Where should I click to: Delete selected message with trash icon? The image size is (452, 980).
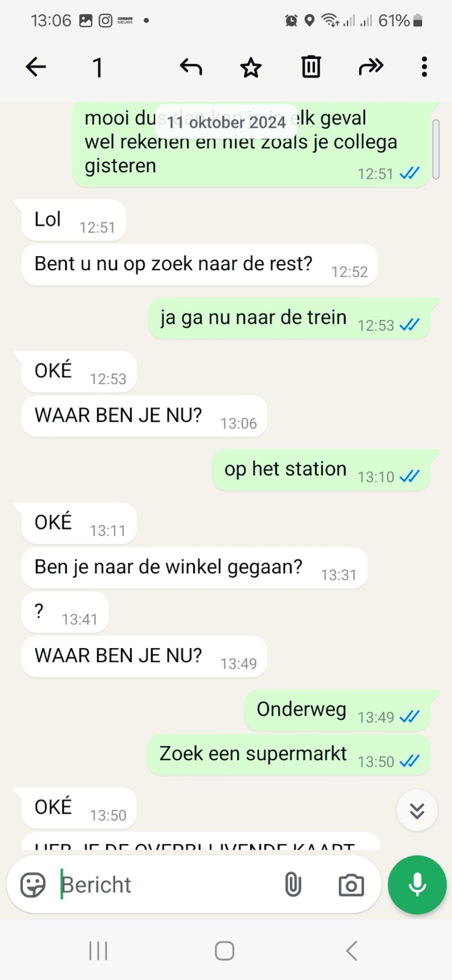[x=311, y=67]
